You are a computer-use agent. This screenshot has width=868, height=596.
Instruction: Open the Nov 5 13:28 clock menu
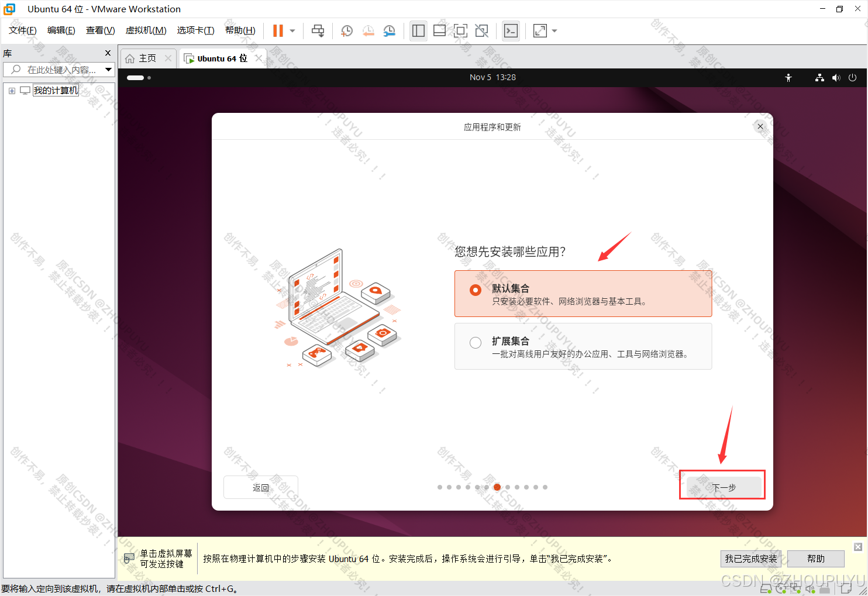click(x=492, y=77)
